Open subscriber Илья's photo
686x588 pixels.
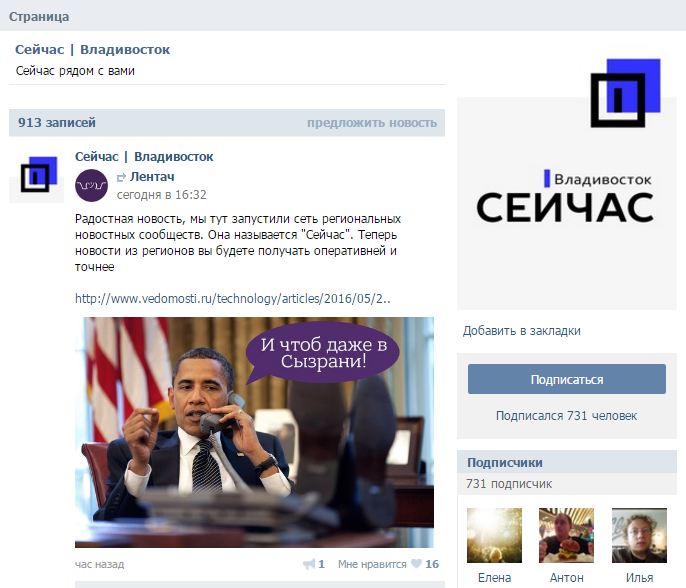[x=639, y=535]
